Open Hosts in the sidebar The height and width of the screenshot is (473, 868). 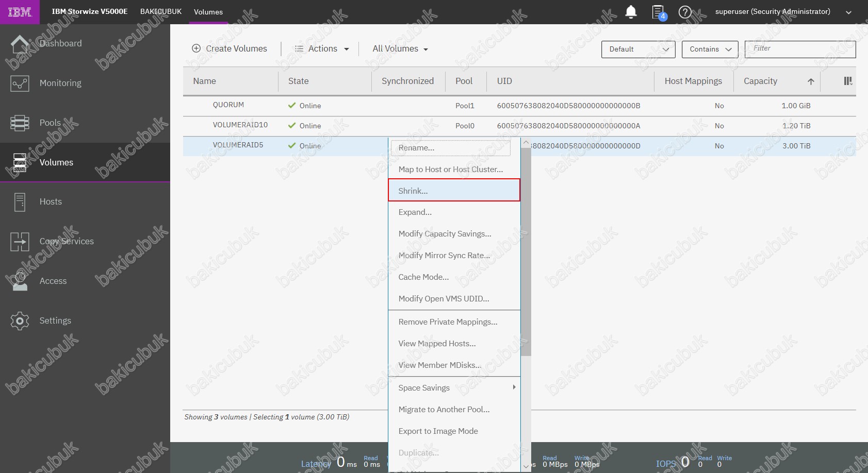[51, 202]
